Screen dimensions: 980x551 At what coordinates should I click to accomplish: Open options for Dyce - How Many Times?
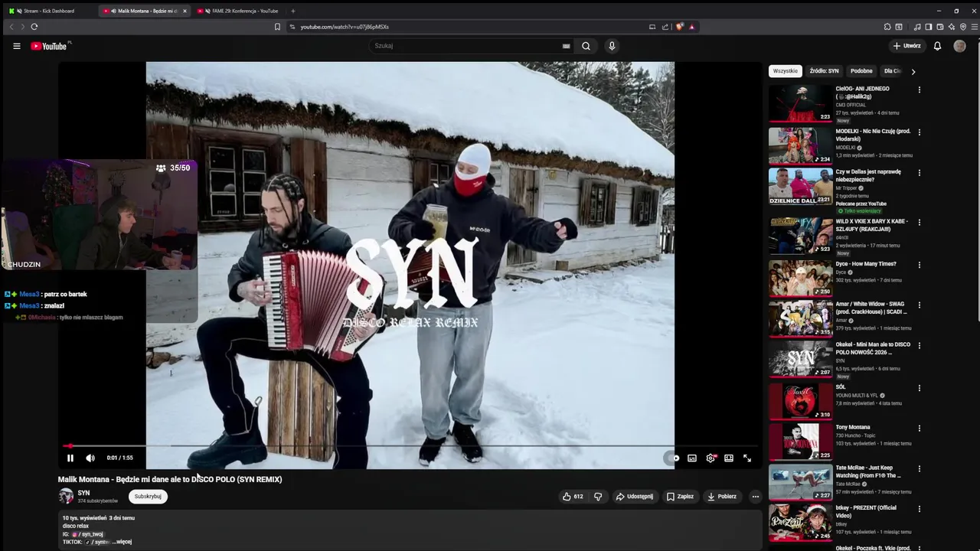tap(919, 265)
